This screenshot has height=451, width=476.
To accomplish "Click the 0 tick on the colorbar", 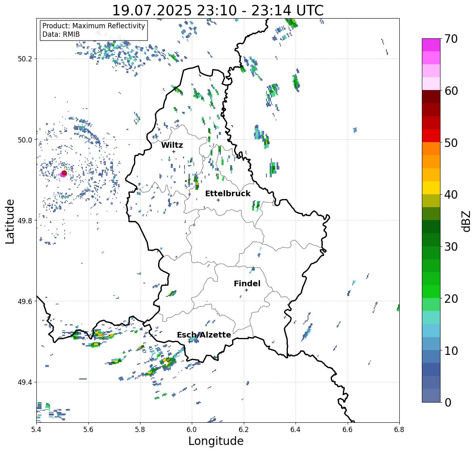I will 448,403.
